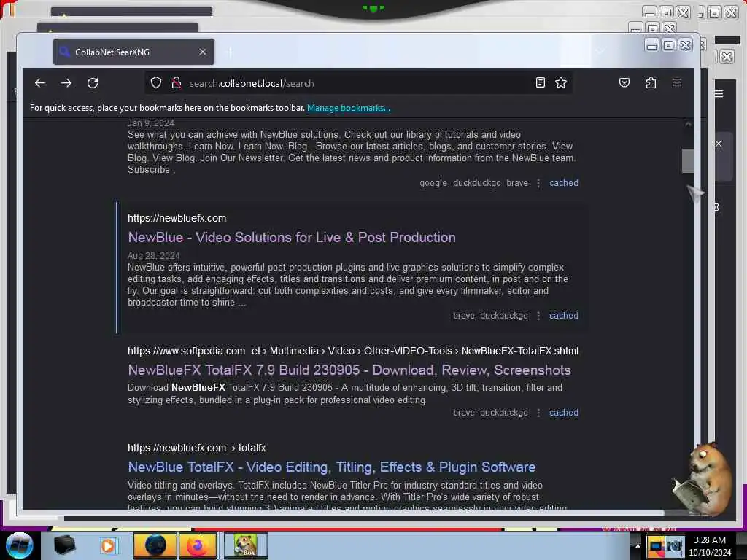Open a new tab with the plus button

click(230, 52)
